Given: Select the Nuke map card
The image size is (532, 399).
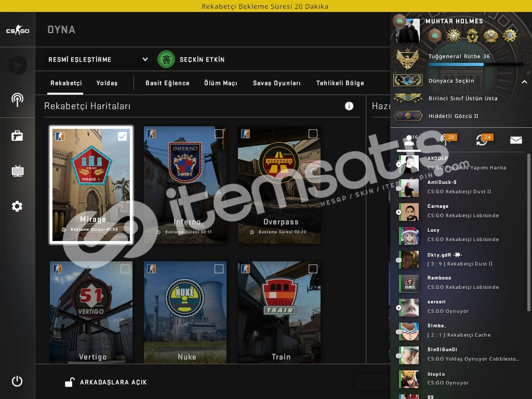Looking at the screenshot, I should [x=185, y=312].
